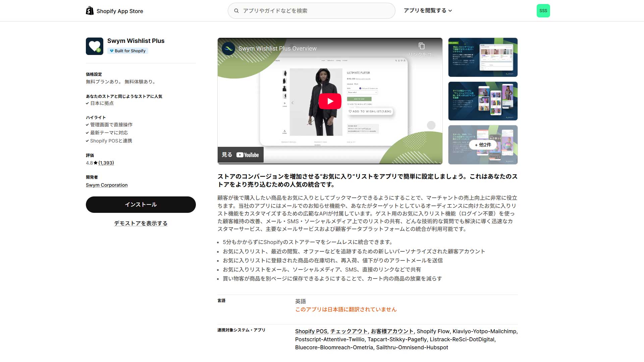Open the SSS account avatar menu
This screenshot has height=362, width=644.
543,11
